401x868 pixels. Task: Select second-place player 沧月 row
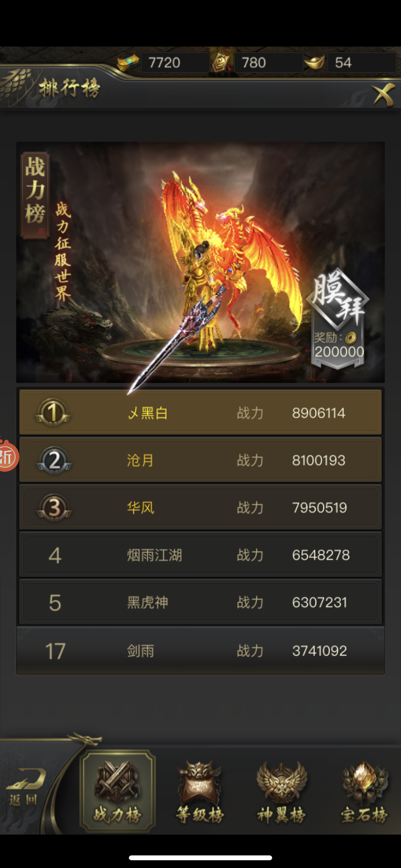[200, 460]
